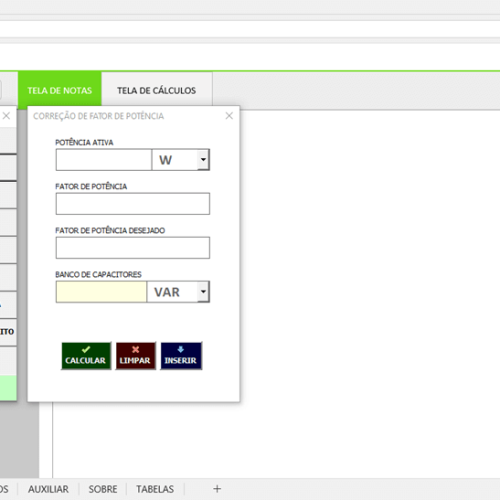500x500 pixels.
Task: Select the sheet tab ending in OS
Action: (5, 489)
